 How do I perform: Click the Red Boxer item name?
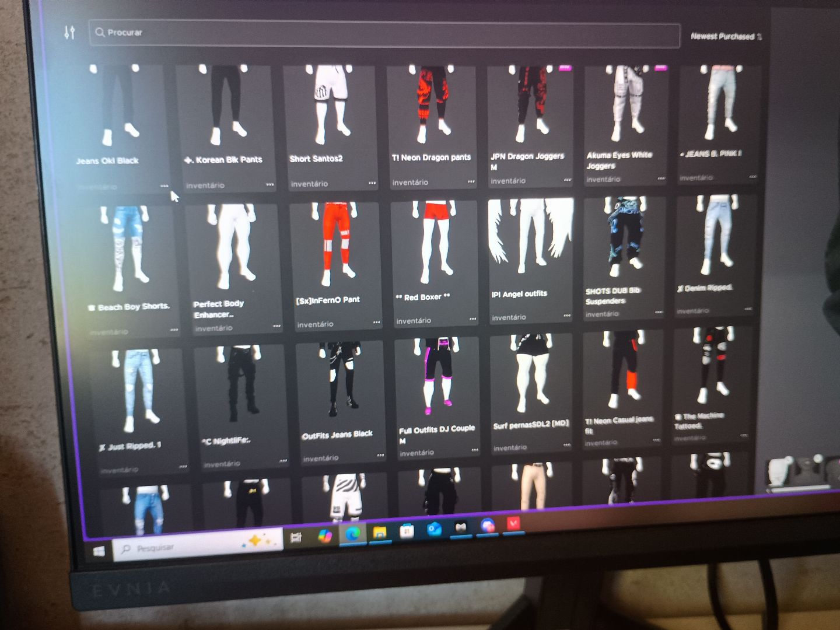click(x=423, y=297)
